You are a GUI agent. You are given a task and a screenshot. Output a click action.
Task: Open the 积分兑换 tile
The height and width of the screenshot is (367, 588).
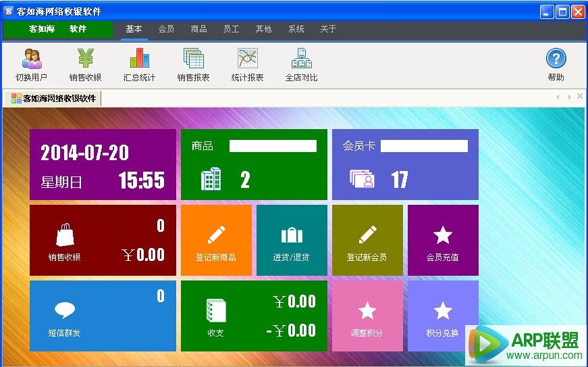443,316
